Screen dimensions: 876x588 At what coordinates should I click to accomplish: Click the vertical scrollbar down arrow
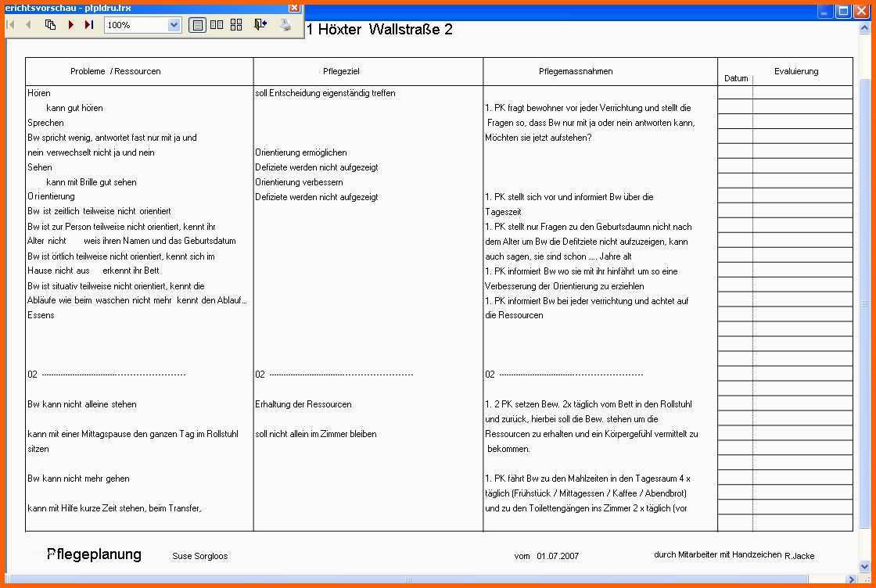(865, 567)
